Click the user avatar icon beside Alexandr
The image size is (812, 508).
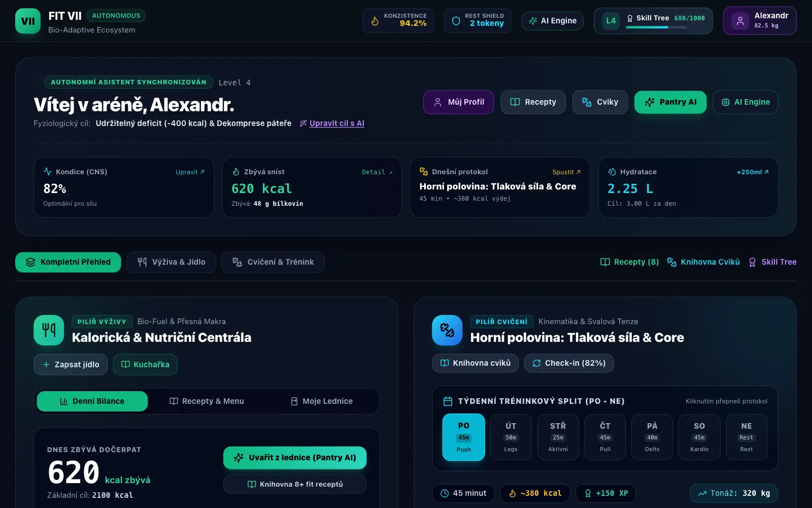(x=740, y=21)
